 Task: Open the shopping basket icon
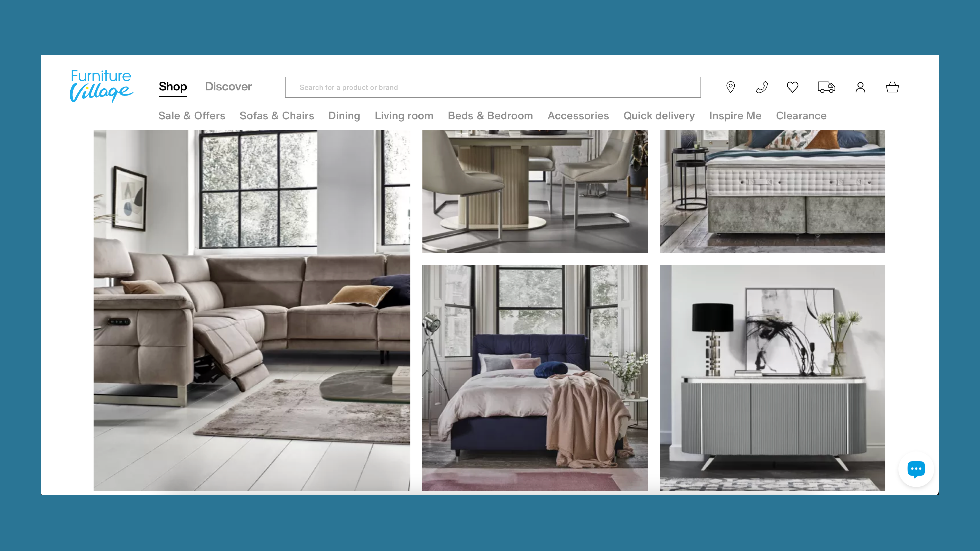coord(892,87)
